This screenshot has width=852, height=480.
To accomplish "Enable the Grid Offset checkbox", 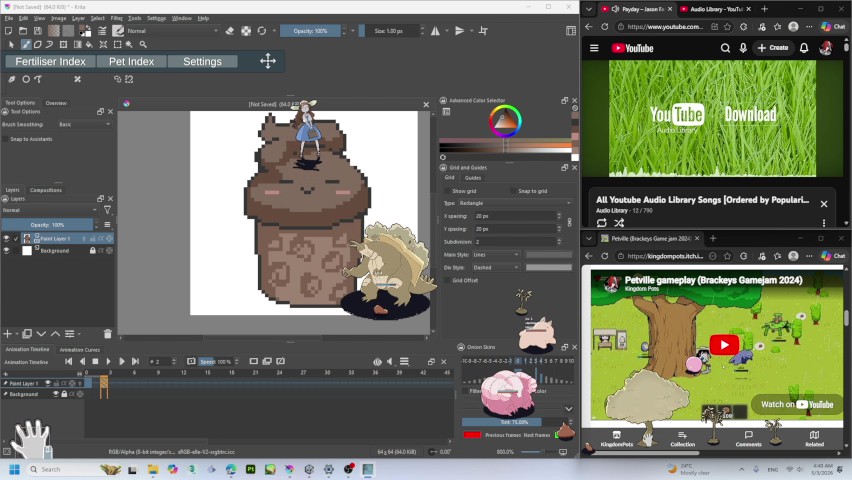I will tap(447, 280).
